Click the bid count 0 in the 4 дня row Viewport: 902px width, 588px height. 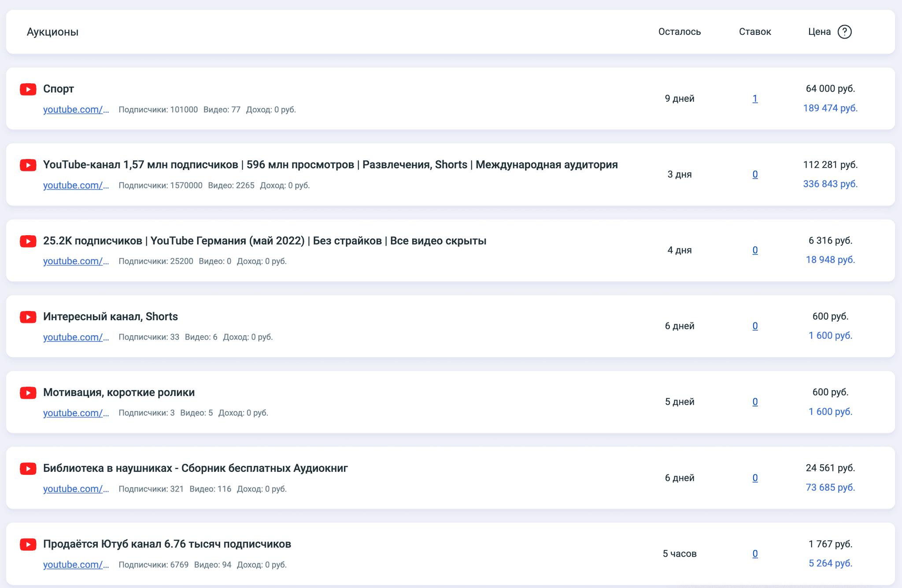tap(755, 250)
